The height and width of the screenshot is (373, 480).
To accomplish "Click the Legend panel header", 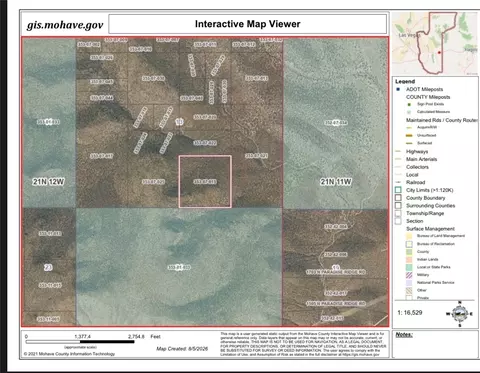I will 405,81.
